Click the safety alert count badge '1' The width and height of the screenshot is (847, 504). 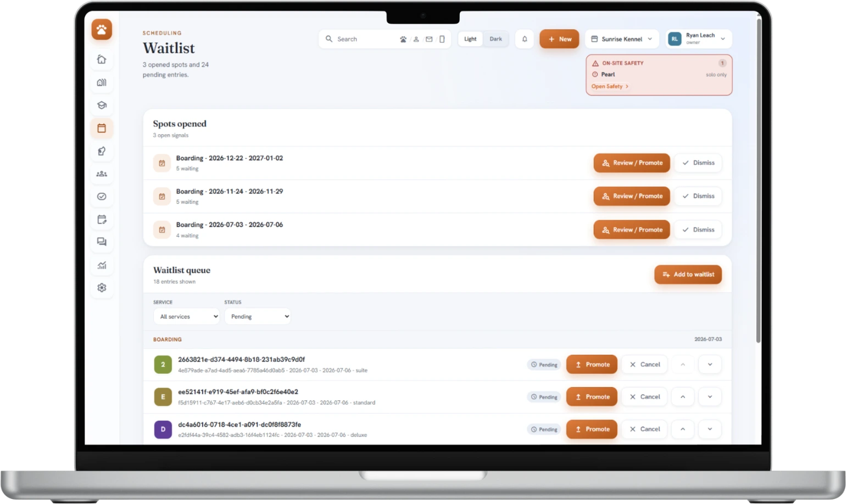click(x=722, y=63)
